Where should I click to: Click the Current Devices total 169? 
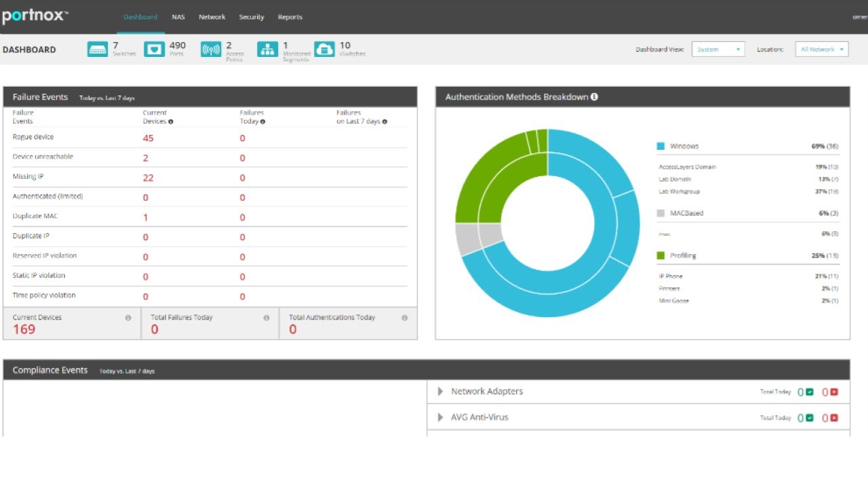(x=24, y=329)
